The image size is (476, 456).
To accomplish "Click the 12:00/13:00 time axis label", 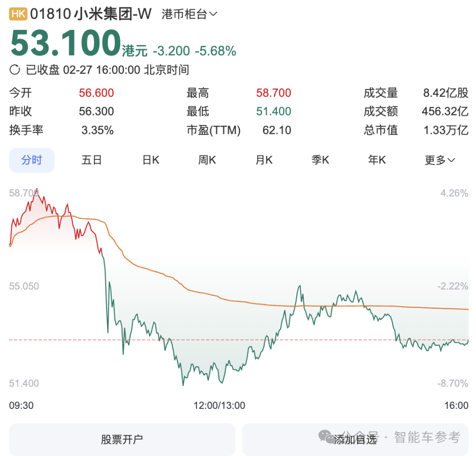I will point(219,405).
